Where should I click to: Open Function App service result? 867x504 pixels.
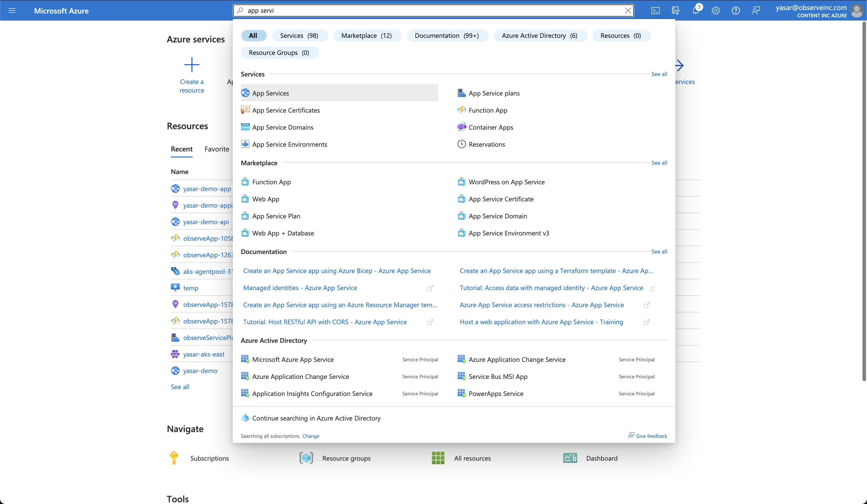pyautogui.click(x=487, y=110)
